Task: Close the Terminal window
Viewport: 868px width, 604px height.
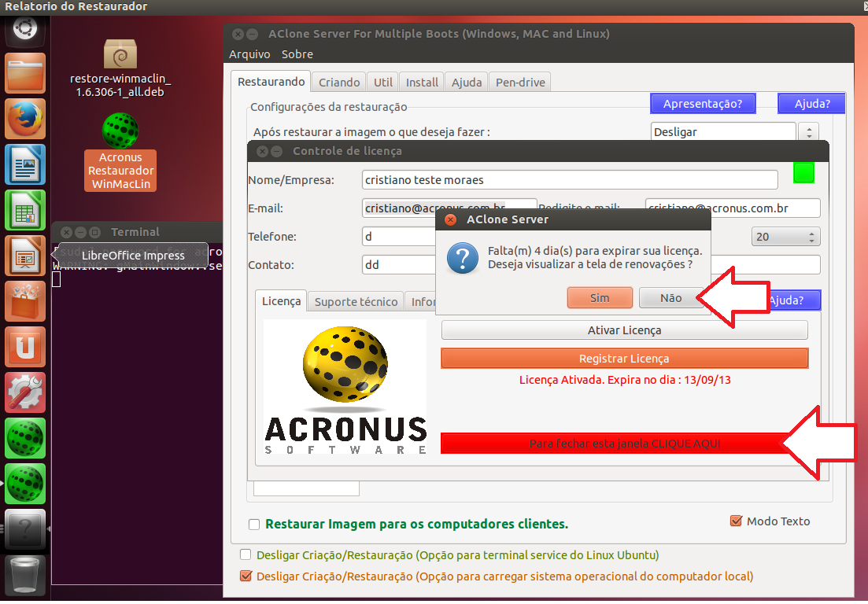Action: click(x=66, y=232)
